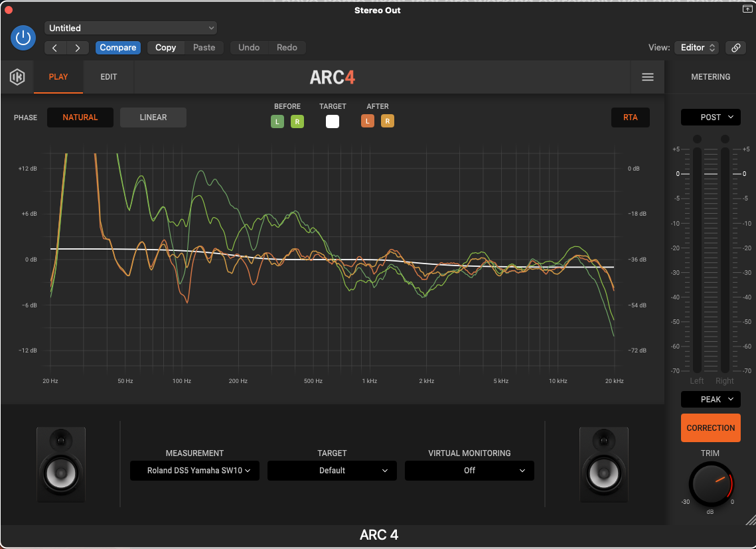Viewport: 756px width, 549px height.
Task: Click the Right channel level meter
Action: [725, 260]
